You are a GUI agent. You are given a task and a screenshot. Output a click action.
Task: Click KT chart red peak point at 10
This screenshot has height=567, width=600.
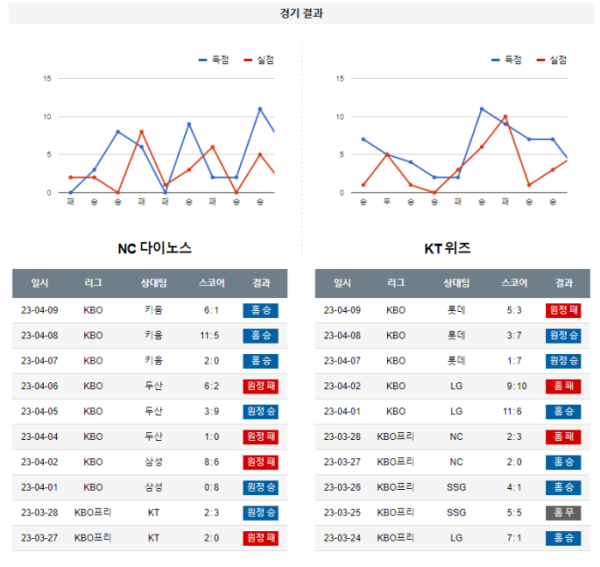(x=505, y=117)
